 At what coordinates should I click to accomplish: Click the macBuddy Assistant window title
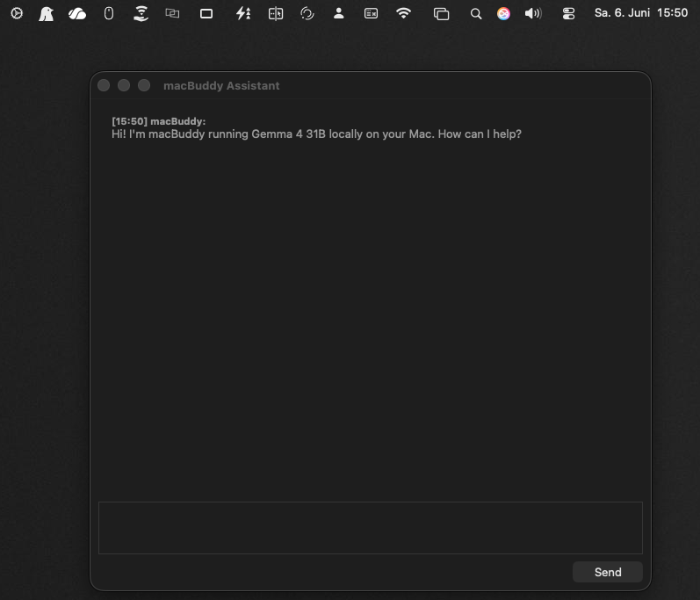pyautogui.click(x=221, y=86)
